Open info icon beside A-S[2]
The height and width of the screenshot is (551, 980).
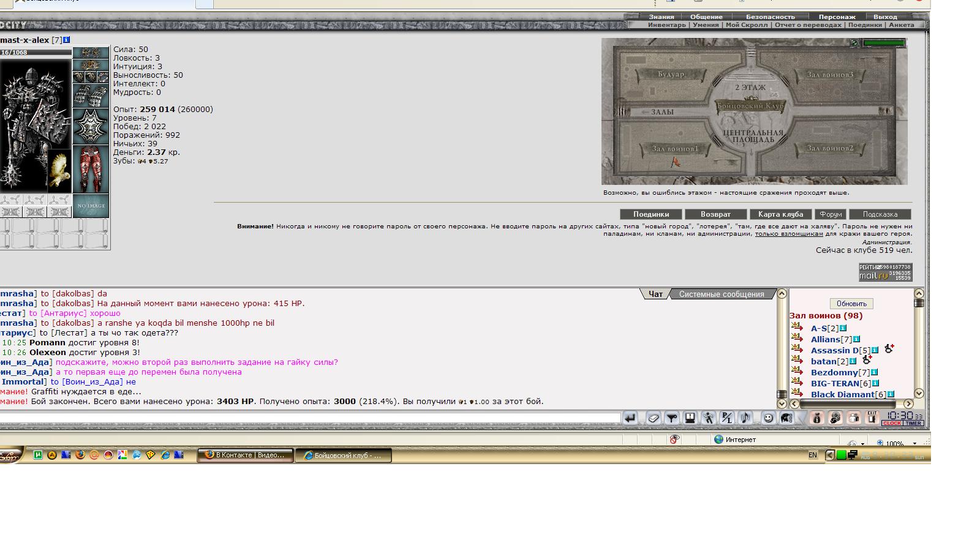tap(843, 328)
